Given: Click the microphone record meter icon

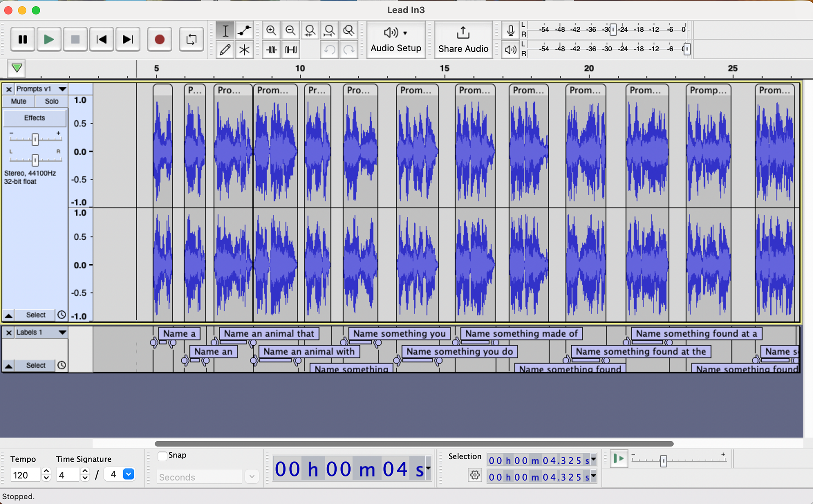Looking at the screenshot, I should coord(511,30).
